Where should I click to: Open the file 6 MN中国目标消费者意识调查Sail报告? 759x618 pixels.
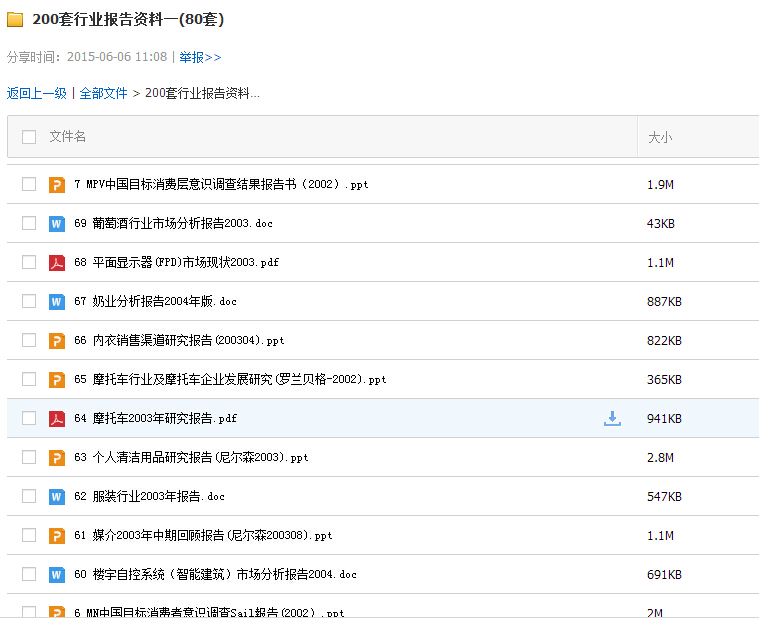(x=209, y=612)
